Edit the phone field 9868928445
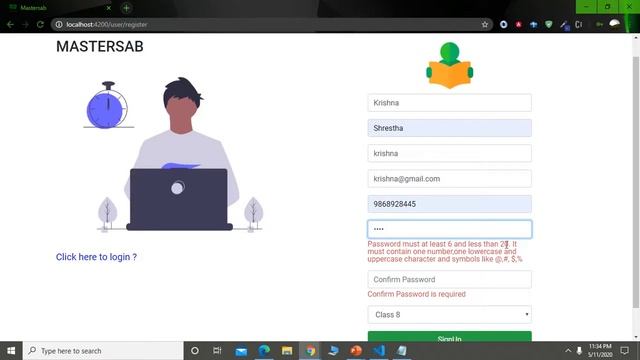640x360 pixels. coord(449,204)
